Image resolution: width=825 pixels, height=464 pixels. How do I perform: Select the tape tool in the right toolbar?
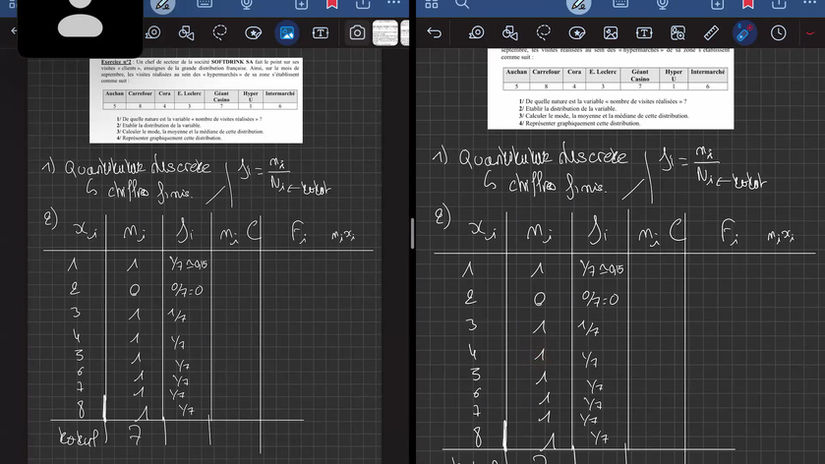point(477,33)
